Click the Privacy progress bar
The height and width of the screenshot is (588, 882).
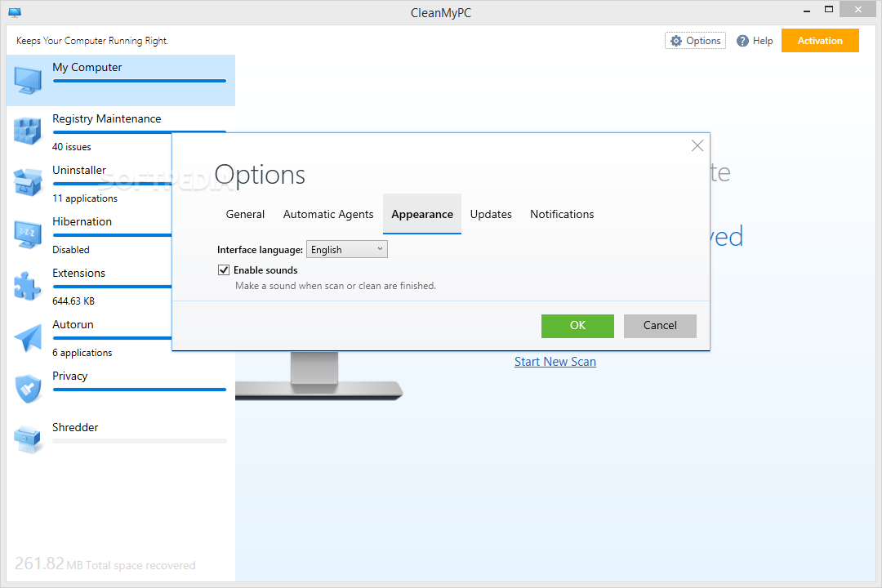(x=140, y=390)
